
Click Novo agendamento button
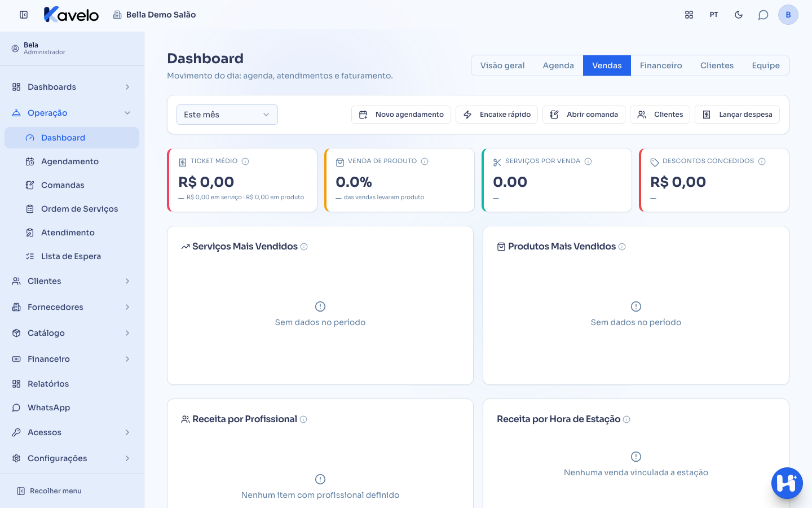point(401,115)
